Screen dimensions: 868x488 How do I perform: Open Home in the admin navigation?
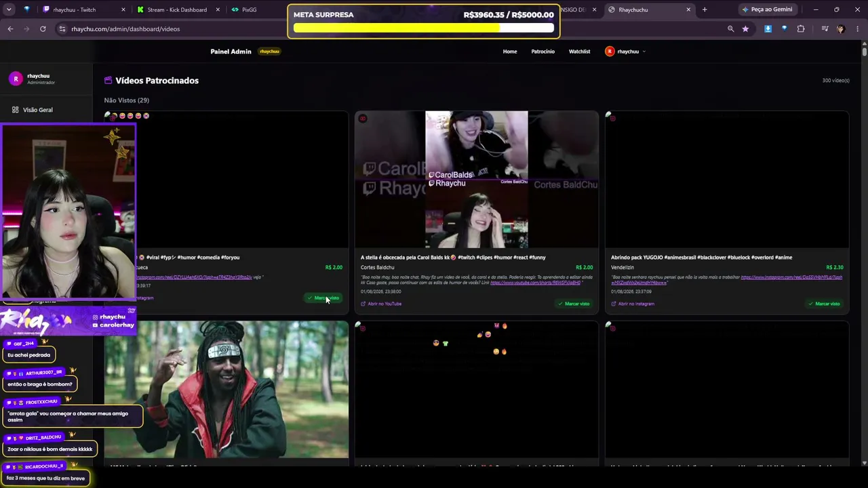(510, 52)
